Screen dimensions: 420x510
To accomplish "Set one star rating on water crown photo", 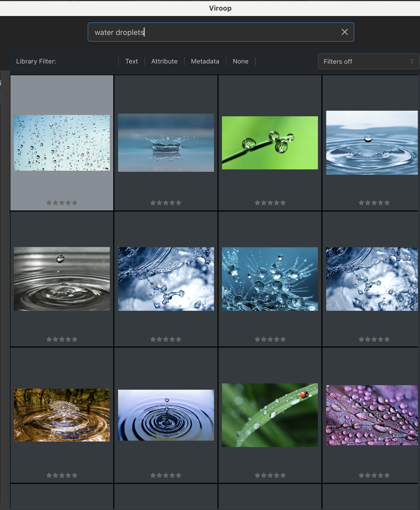I will (153, 203).
